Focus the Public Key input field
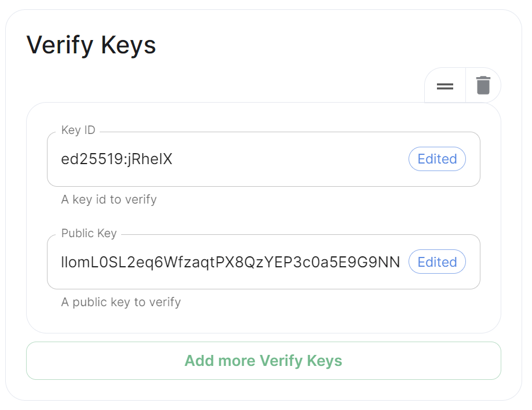 point(264,262)
